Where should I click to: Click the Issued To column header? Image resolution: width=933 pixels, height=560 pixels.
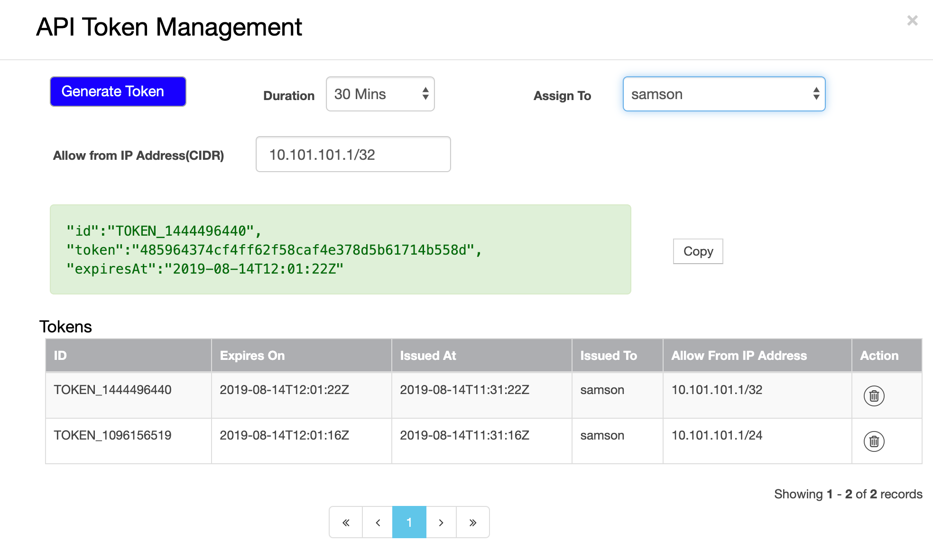(618, 355)
